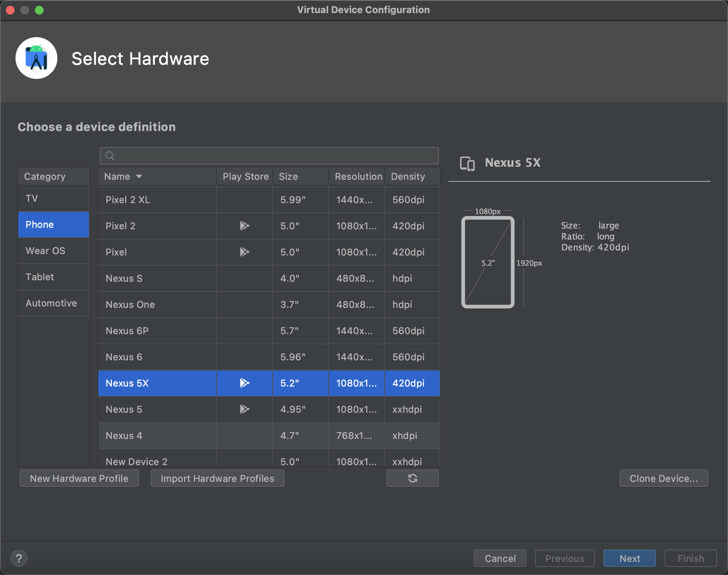Viewport: 728px width, 575px height.
Task: Click the Play Store icon in Nexus 5X row
Action: tap(245, 383)
